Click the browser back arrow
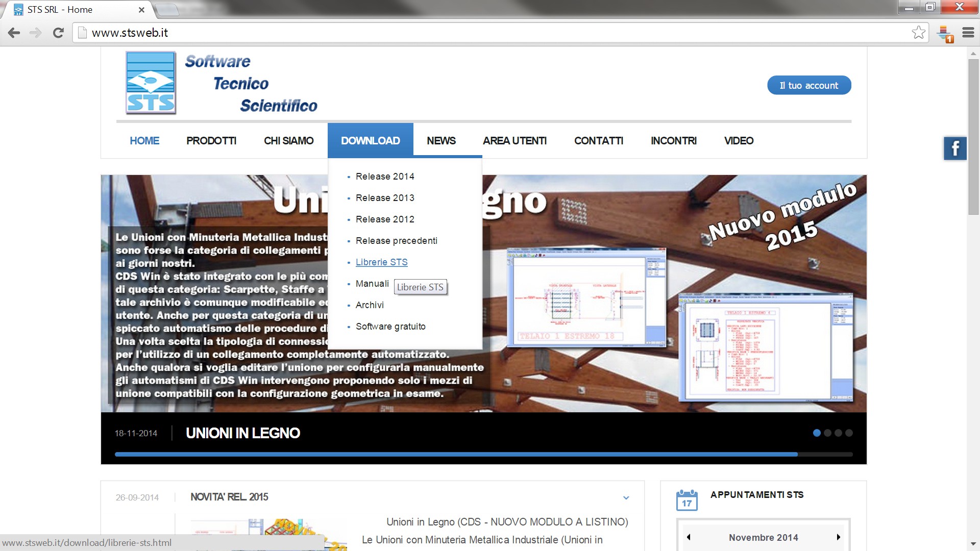Image resolution: width=980 pixels, height=551 pixels. point(14,33)
